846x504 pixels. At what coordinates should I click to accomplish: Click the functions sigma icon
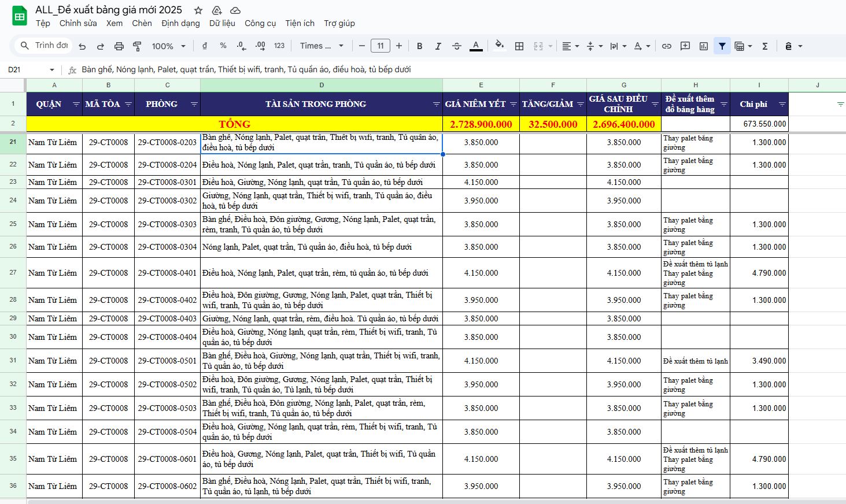point(764,46)
